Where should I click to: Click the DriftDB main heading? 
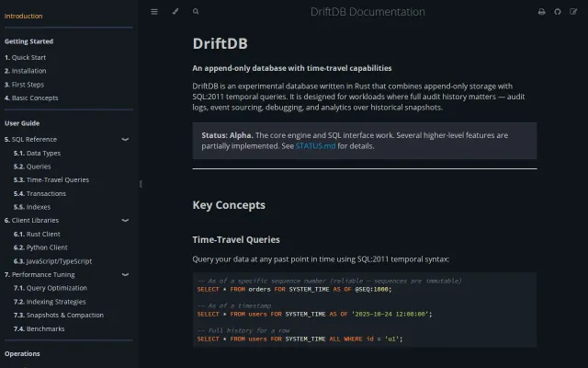(220, 43)
